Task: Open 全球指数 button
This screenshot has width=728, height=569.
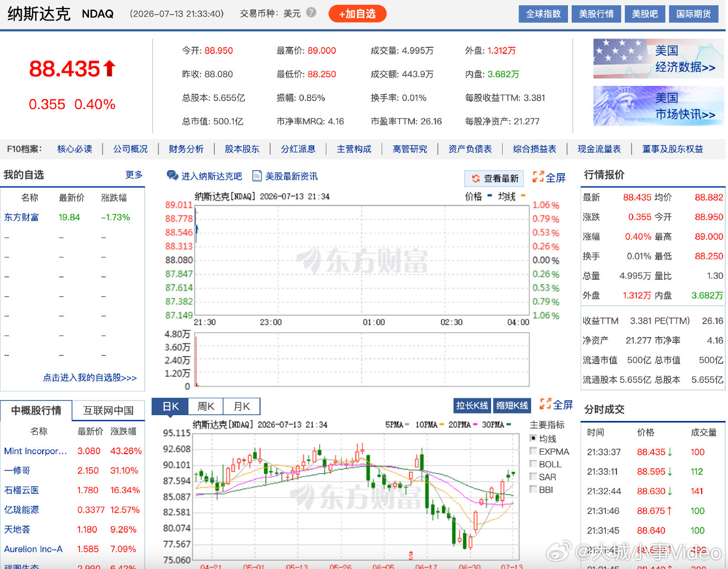Action: 543,14
